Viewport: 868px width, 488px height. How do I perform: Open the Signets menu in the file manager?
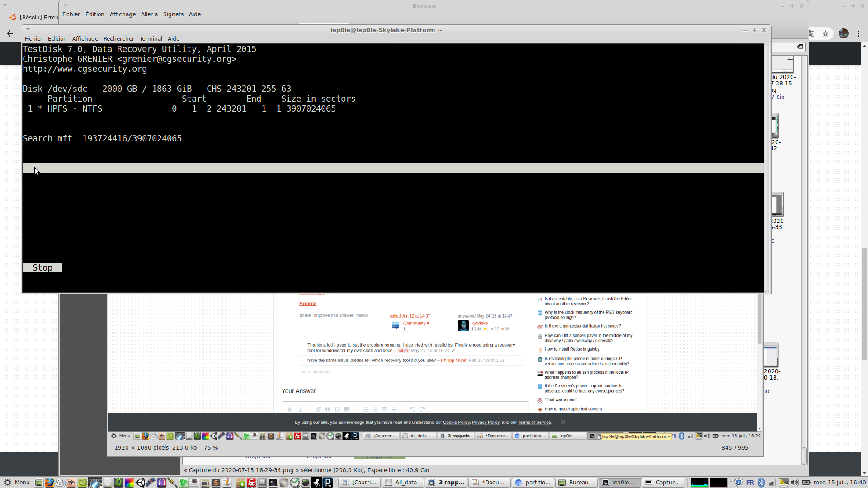coord(173,14)
